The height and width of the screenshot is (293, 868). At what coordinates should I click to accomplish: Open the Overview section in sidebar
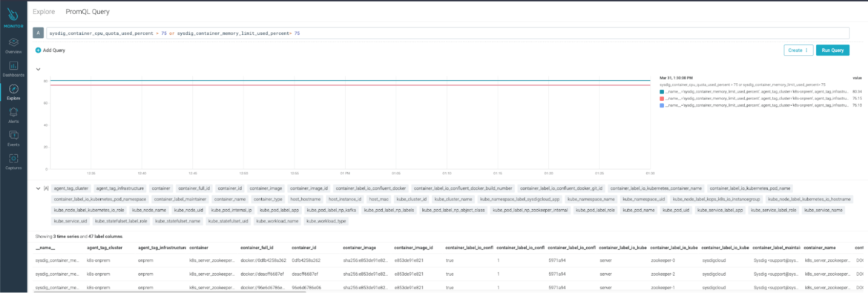(13, 45)
